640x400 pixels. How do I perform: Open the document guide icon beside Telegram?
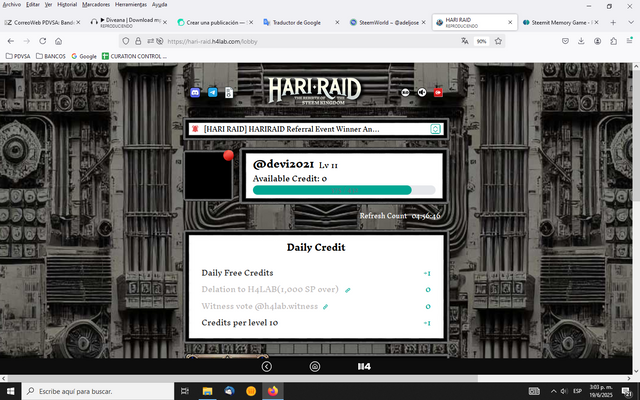(229, 93)
